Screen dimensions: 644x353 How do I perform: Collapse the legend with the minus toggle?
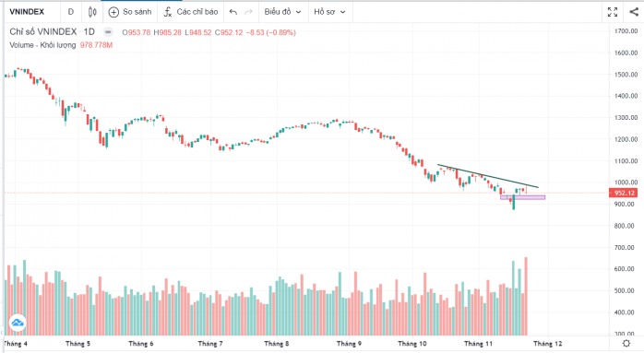108,32
